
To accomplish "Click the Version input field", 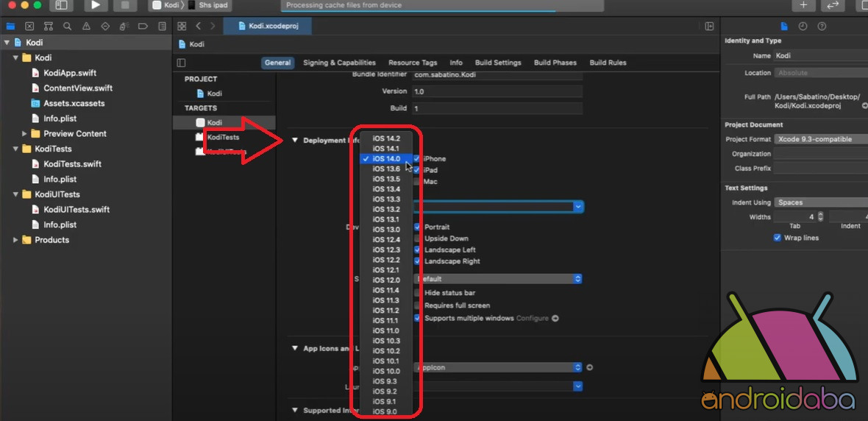I will tap(497, 91).
